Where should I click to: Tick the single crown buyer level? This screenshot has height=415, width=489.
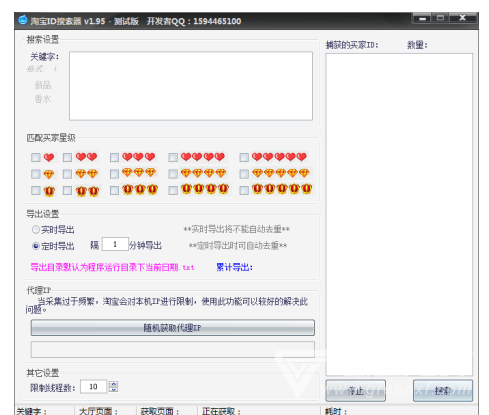click(36, 190)
